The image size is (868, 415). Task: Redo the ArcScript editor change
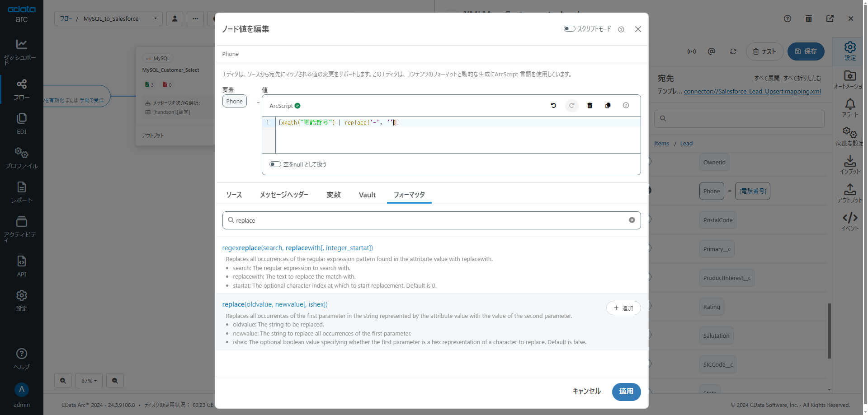tap(571, 106)
